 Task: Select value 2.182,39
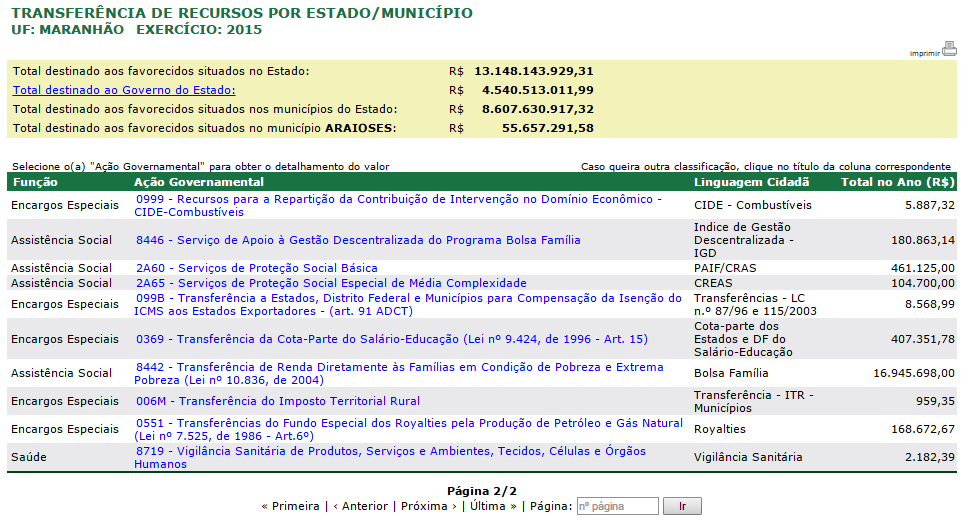tap(930, 457)
